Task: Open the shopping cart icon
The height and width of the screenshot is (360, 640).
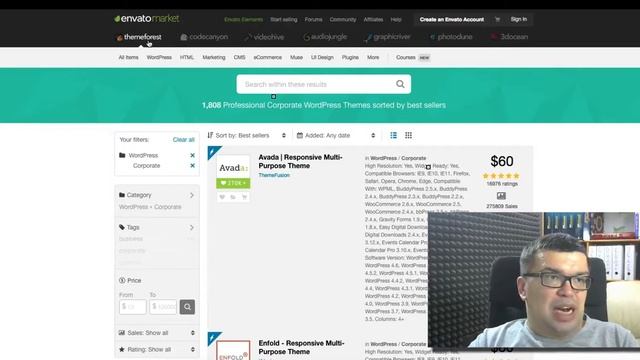Action: click(497, 19)
